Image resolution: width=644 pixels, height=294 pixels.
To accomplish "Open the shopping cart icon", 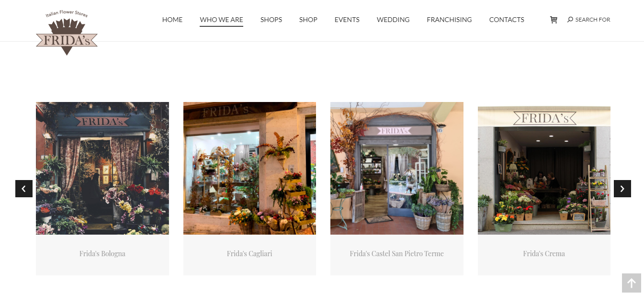I will coord(554,20).
